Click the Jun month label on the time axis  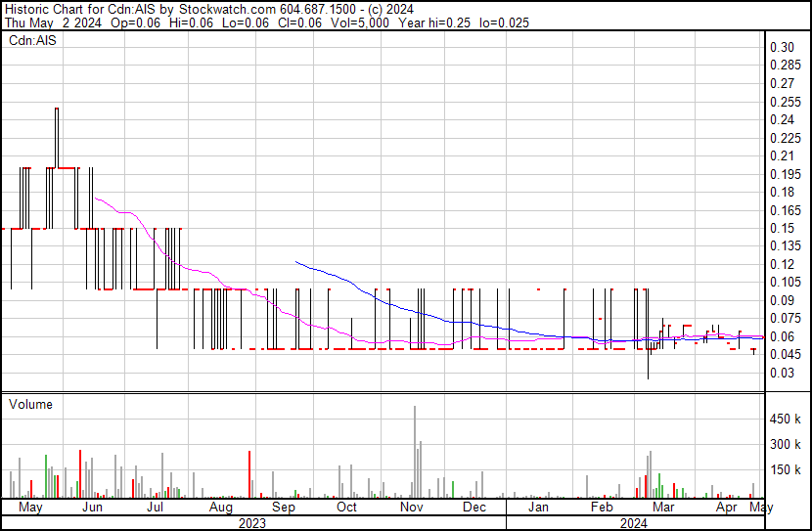[x=93, y=508]
